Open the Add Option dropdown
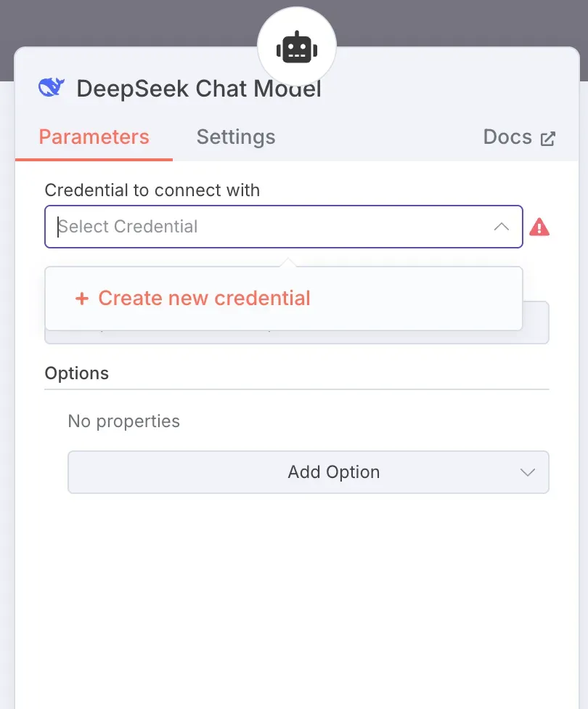588x709 pixels. coord(309,472)
